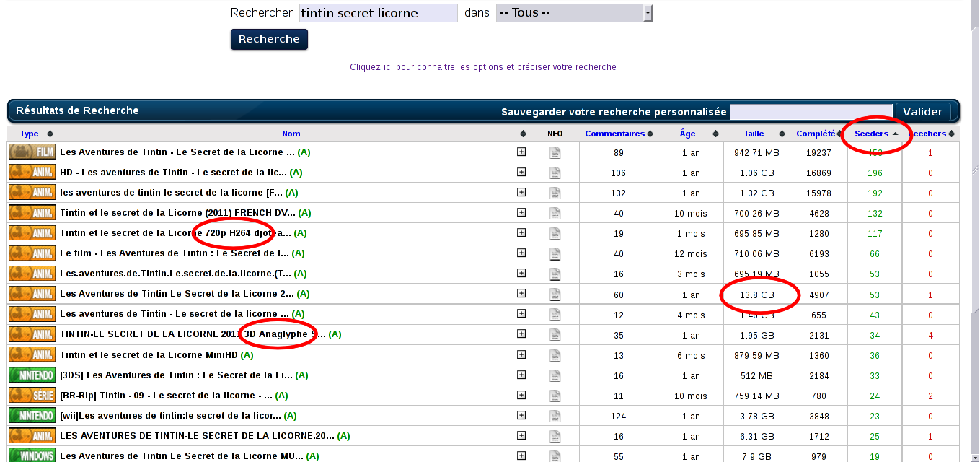Open NFO icon for the 700.26 MB row
The width and height of the screenshot is (980, 462).
555,213
